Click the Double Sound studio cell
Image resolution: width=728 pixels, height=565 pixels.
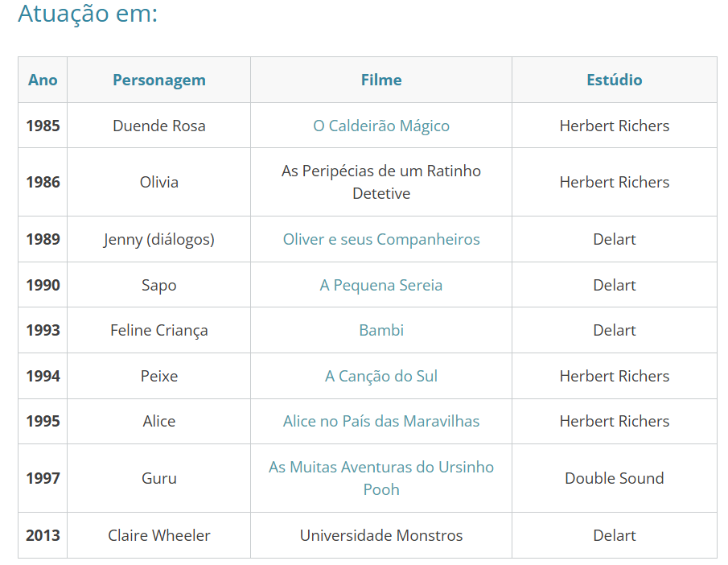click(615, 478)
